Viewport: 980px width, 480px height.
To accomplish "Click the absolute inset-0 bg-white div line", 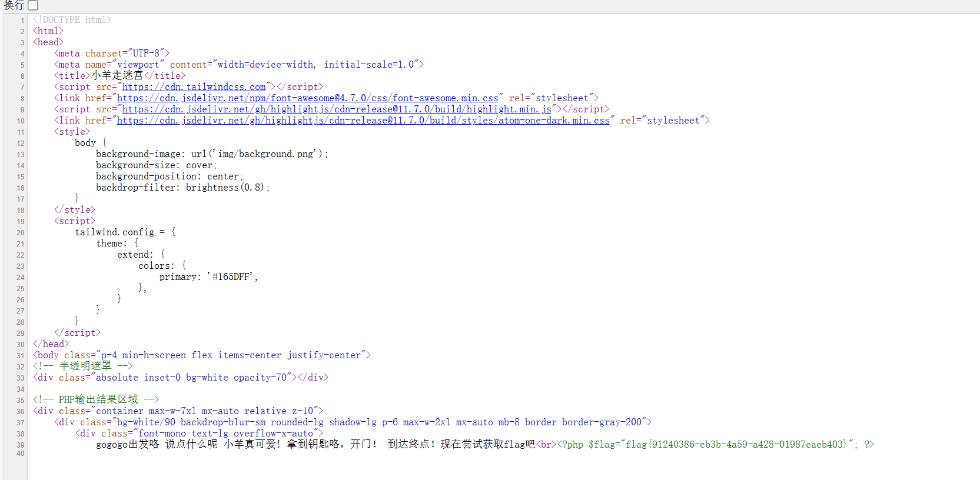I will [x=181, y=378].
